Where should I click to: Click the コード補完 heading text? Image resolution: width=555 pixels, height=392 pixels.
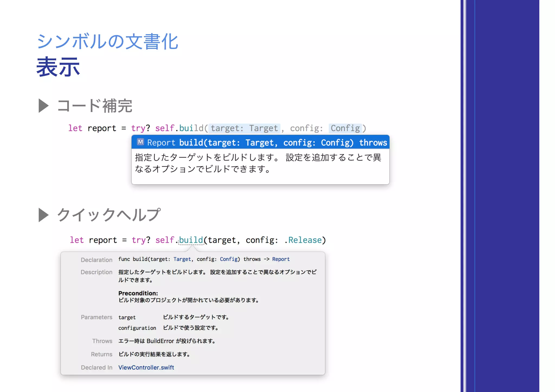click(95, 106)
